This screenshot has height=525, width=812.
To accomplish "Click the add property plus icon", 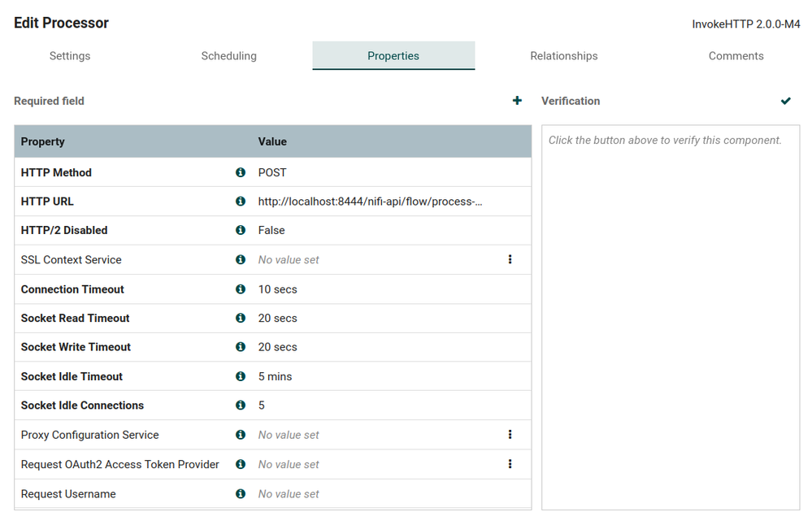I will click(x=517, y=101).
